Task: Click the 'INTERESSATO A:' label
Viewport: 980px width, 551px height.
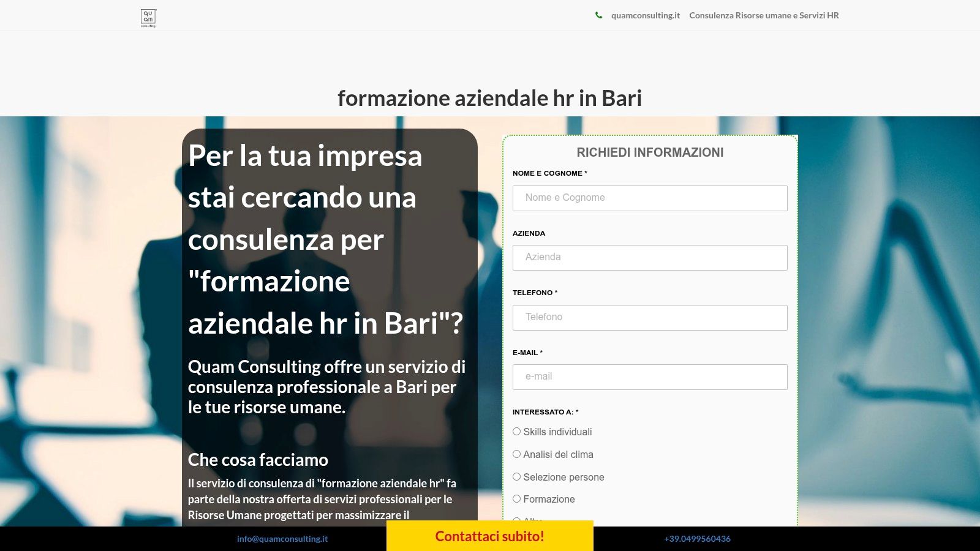Action: (545, 412)
